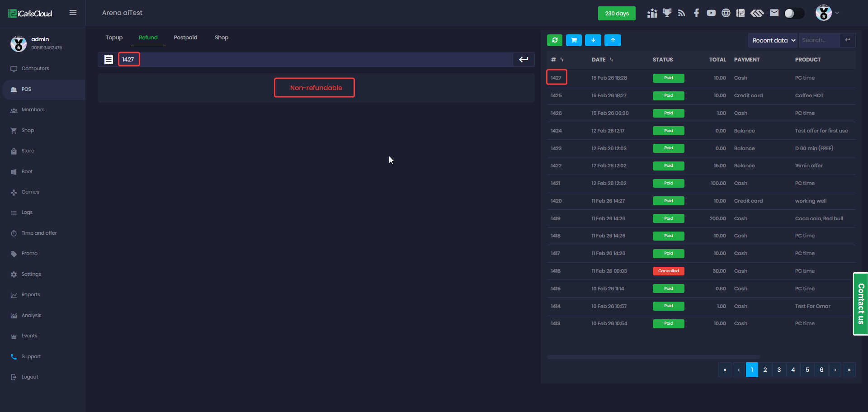Image resolution: width=868 pixels, height=412 pixels.
Task: Switch to the Topup tab
Action: [x=114, y=38]
